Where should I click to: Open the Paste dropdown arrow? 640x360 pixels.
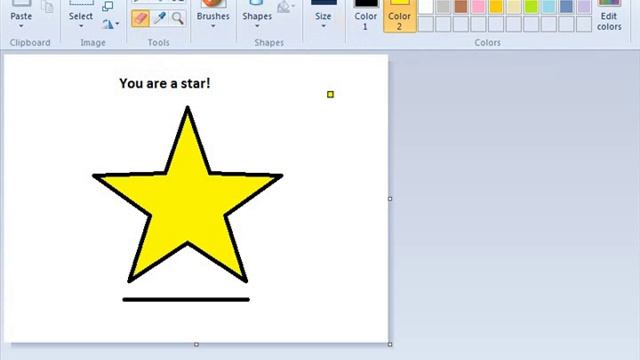[x=21, y=27]
